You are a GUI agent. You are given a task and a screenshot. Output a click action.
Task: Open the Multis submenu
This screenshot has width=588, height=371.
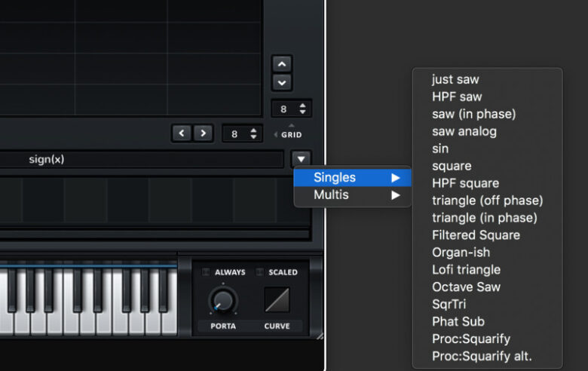[353, 195]
